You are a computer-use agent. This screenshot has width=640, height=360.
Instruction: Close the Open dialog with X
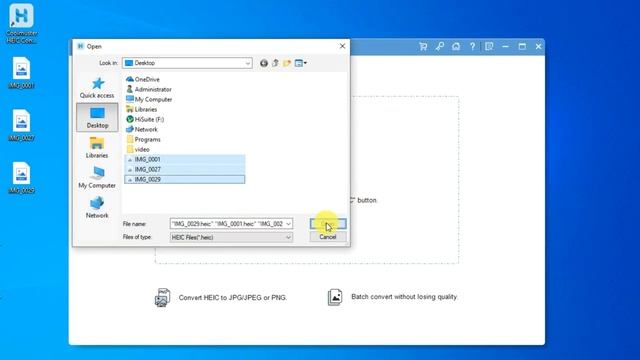(342, 46)
